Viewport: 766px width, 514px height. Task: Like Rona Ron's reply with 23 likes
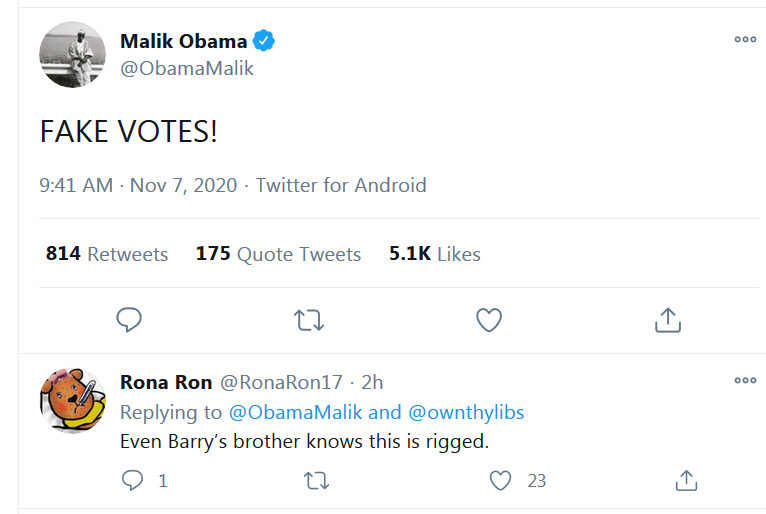[x=500, y=480]
